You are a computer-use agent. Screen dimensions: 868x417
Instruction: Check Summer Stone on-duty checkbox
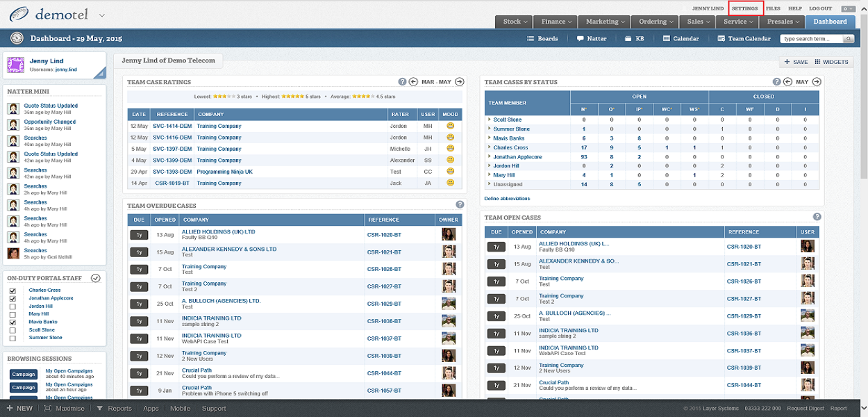(12, 338)
